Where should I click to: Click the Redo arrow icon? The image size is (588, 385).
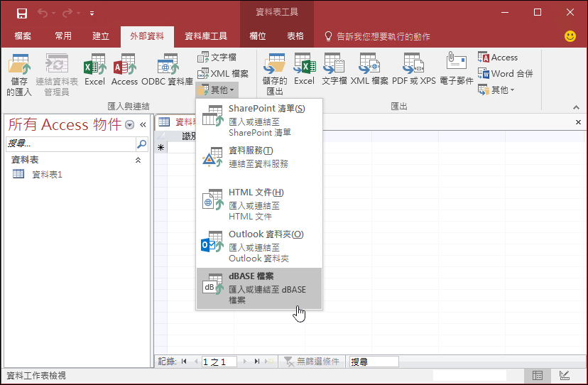pos(67,13)
